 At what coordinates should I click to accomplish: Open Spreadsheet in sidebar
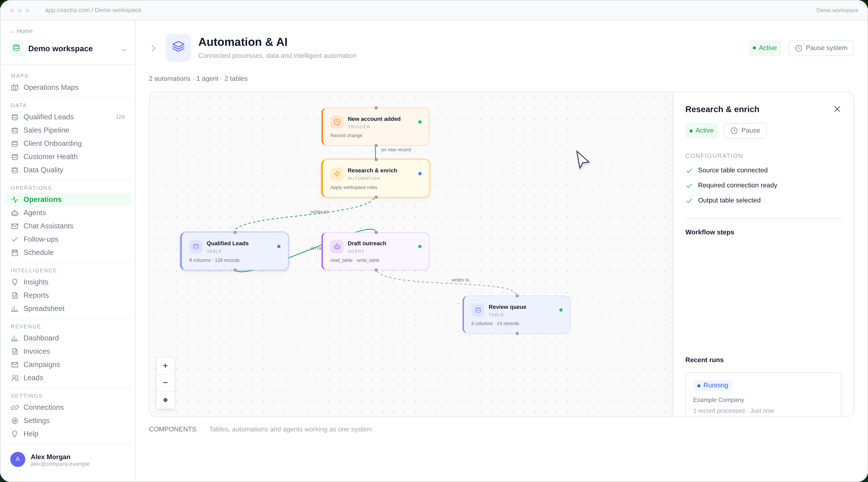click(x=68, y=308)
